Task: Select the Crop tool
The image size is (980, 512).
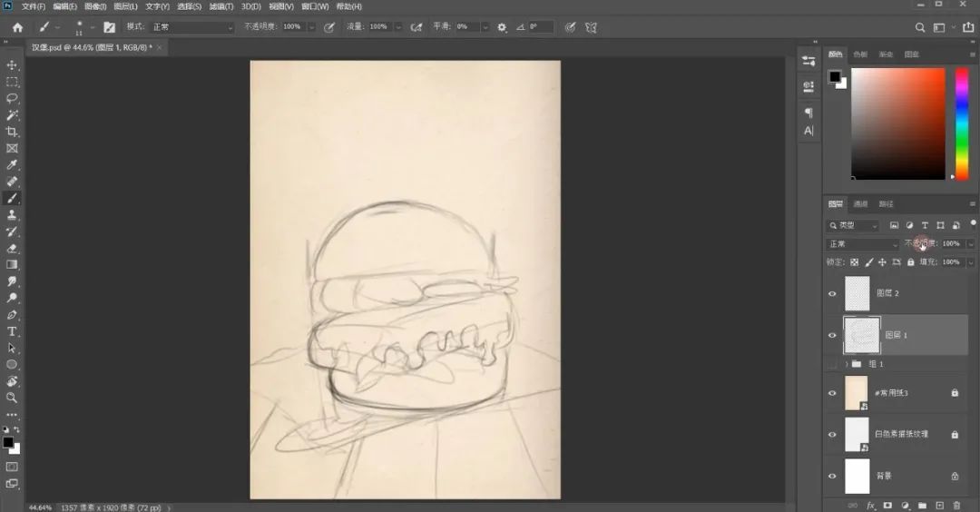Action: point(12,132)
